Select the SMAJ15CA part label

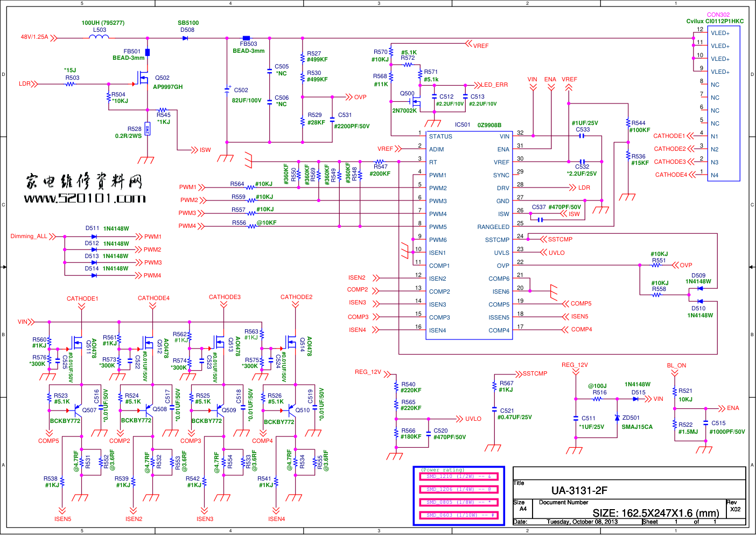[637, 427]
